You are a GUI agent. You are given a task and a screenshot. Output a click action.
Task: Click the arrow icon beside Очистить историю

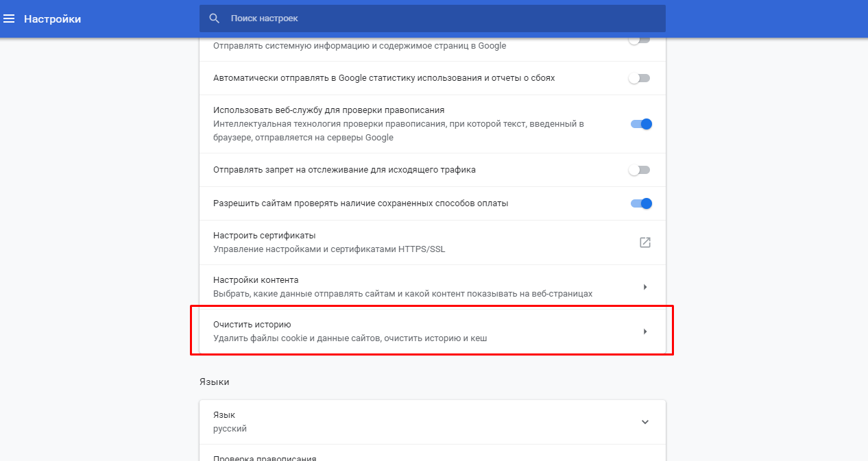(x=644, y=332)
